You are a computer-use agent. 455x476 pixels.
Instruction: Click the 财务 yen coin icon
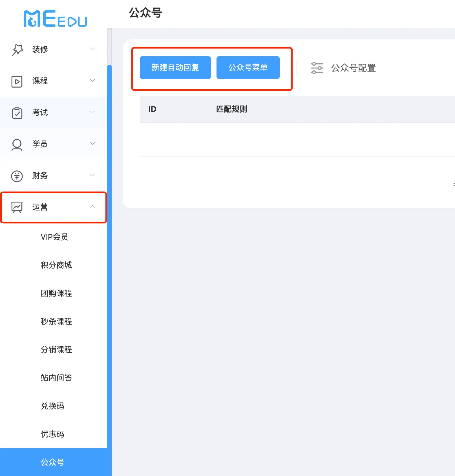17,176
